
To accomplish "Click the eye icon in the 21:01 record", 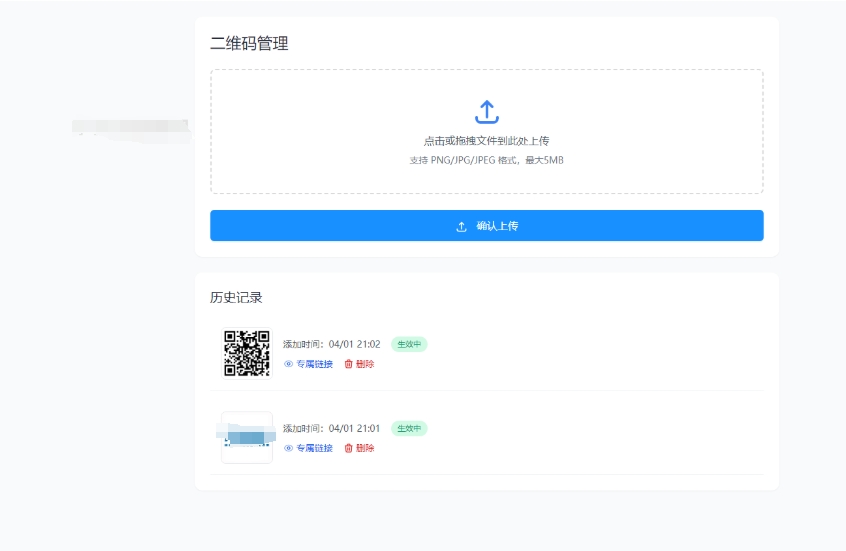I will pos(289,448).
